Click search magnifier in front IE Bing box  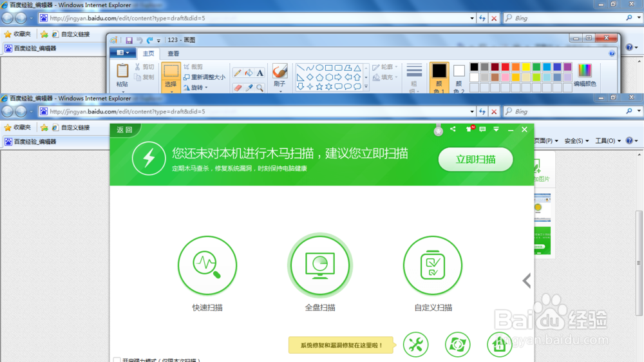coord(629,111)
